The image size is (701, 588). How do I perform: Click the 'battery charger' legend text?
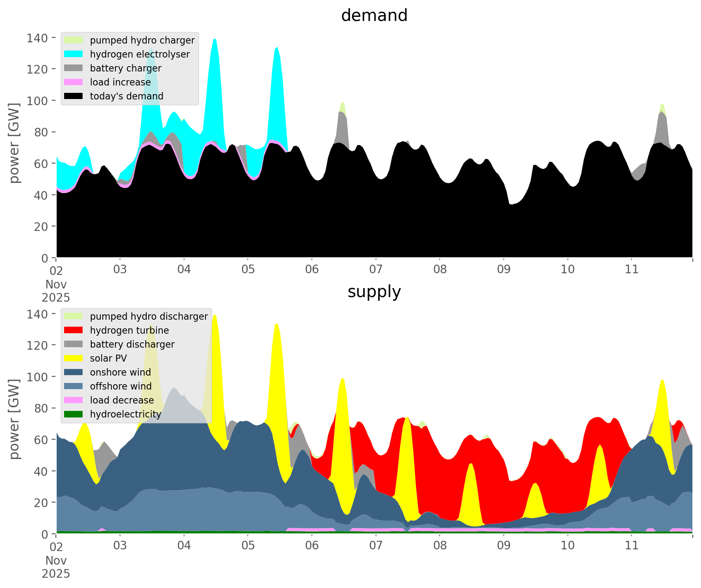coord(125,68)
